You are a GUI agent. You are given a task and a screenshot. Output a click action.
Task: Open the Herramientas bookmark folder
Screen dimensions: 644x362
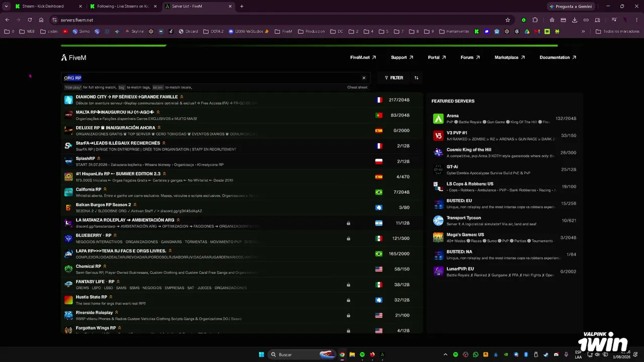[455, 31]
